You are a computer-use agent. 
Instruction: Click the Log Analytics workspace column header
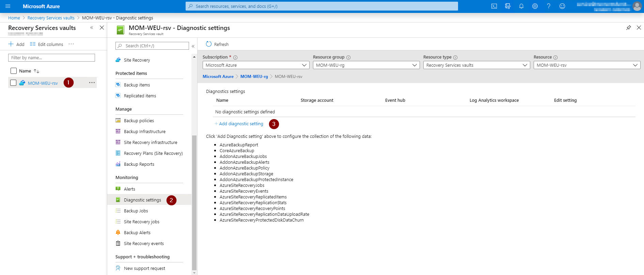(x=494, y=100)
